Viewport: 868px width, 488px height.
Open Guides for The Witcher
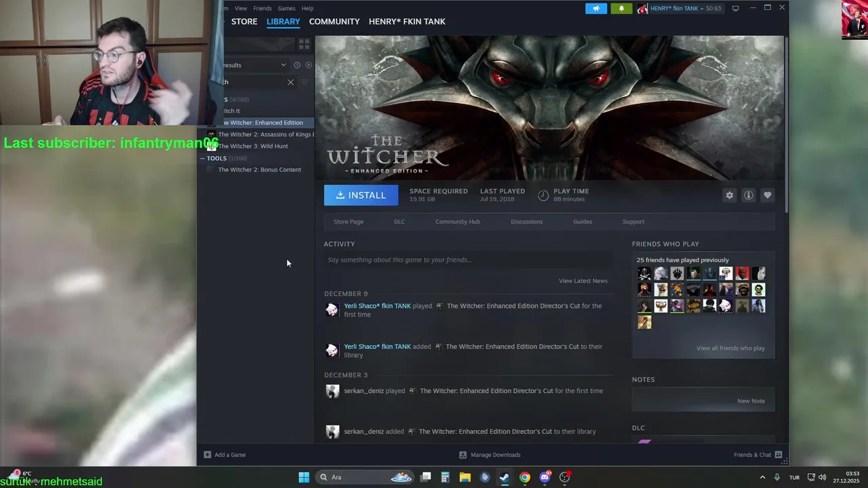coord(583,222)
